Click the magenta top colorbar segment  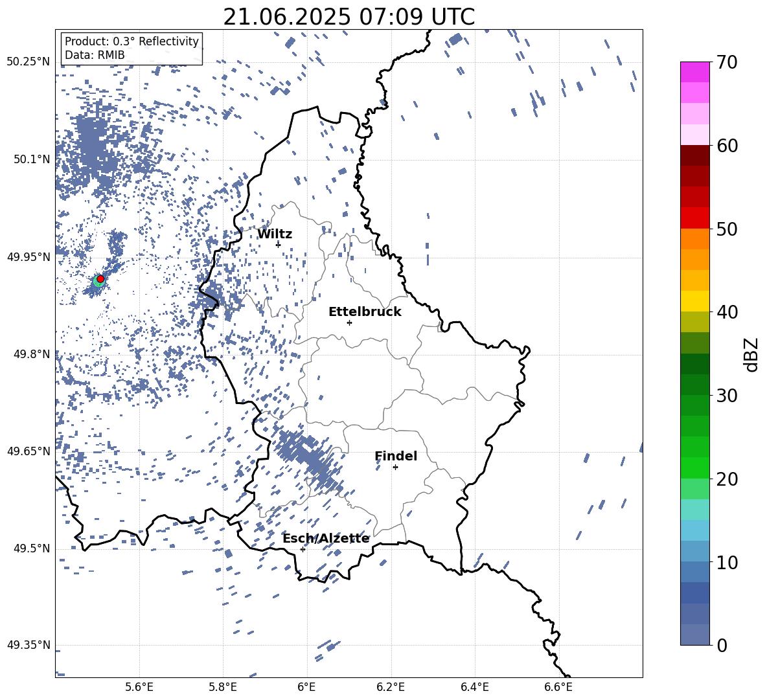695,72
